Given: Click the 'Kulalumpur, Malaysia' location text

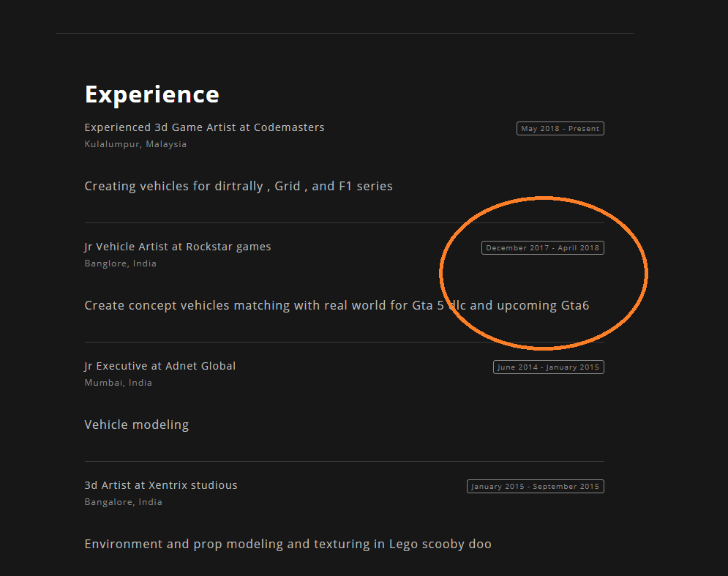Looking at the screenshot, I should pos(135,144).
